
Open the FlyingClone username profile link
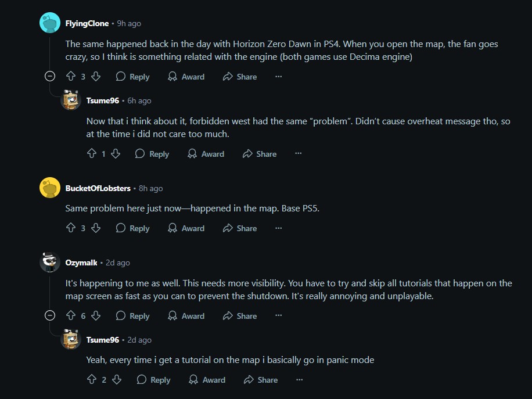87,23
